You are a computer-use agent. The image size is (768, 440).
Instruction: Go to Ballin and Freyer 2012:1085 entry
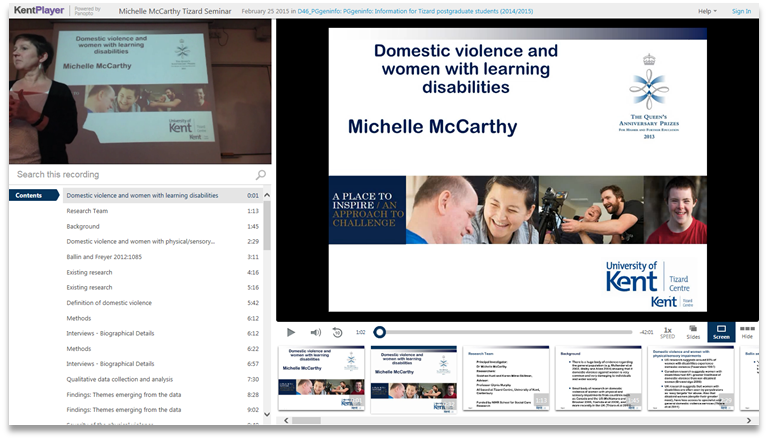tap(163, 257)
